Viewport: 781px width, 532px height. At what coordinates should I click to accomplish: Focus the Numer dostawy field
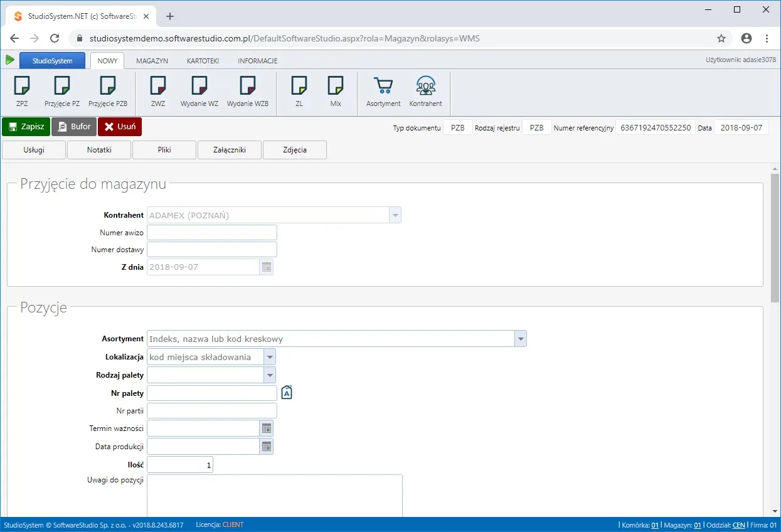point(212,250)
